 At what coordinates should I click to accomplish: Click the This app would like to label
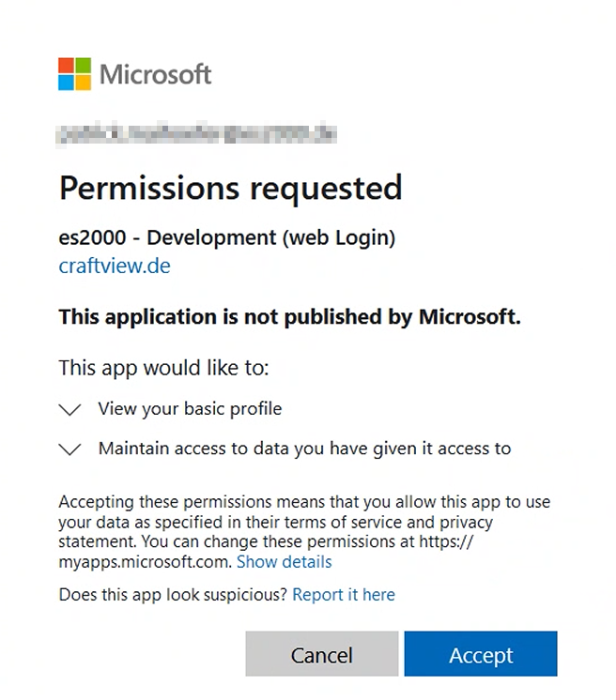pyautogui.click(x=163, y=368)
